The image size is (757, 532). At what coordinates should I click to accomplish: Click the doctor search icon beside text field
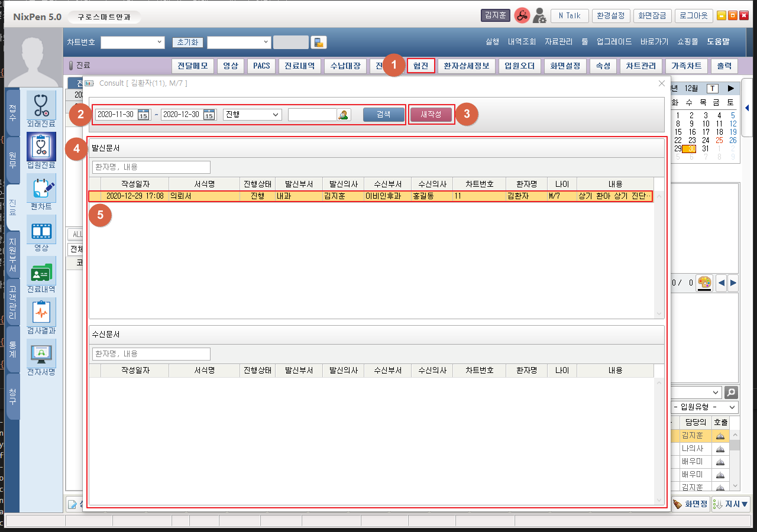pyautogui.click(x=344, y=115)
